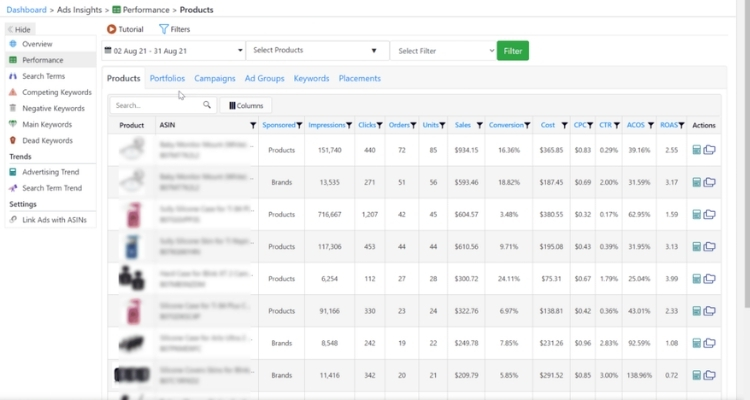
Task: Click the 24.11% conversion cell
Action: 508,278
